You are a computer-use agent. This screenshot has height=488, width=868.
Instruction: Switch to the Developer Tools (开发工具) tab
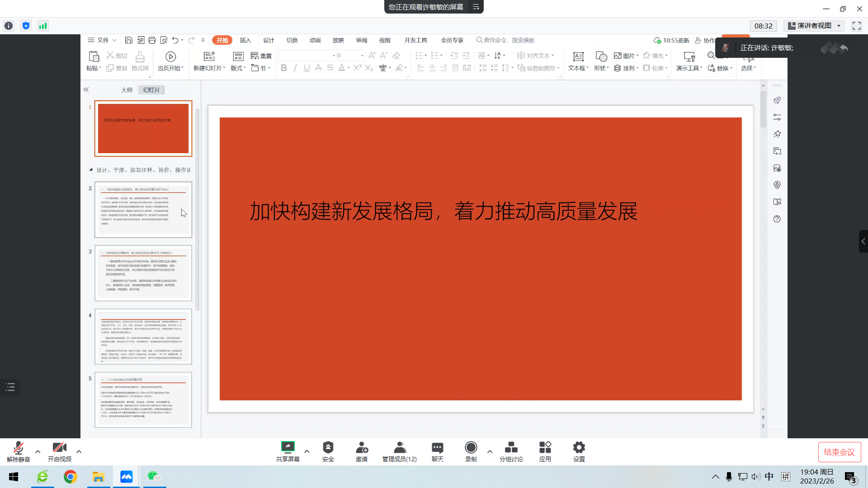coord(415,40)
